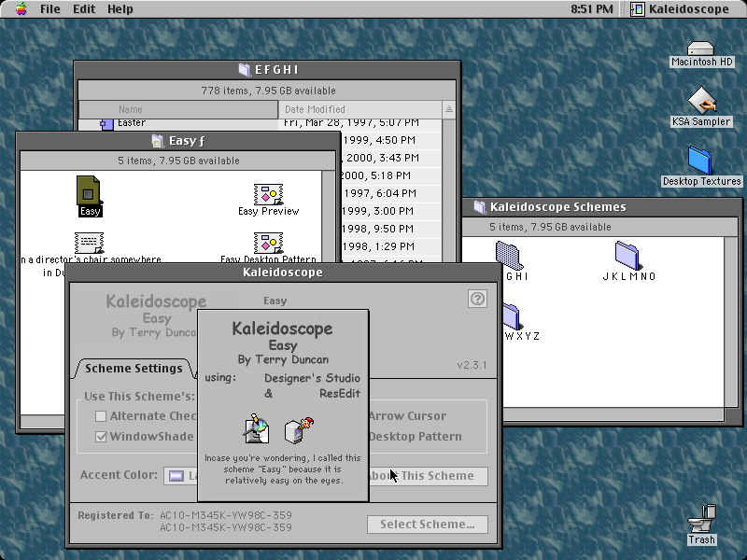747x560 pixels.
Task: Click the Kaleidoscope Schemes title bar folder icon
Action: point(480,207)
